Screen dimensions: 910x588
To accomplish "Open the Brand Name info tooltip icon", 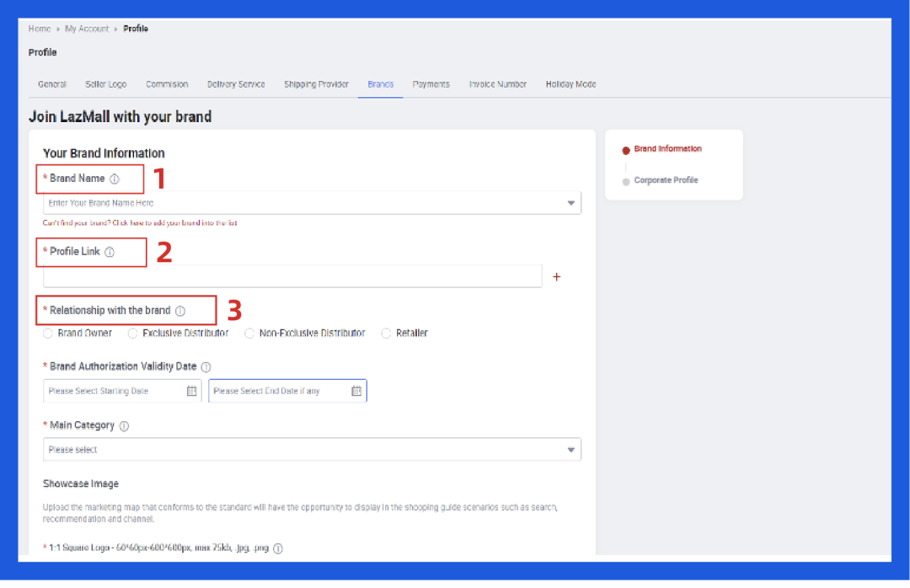I will pos(115,179).
